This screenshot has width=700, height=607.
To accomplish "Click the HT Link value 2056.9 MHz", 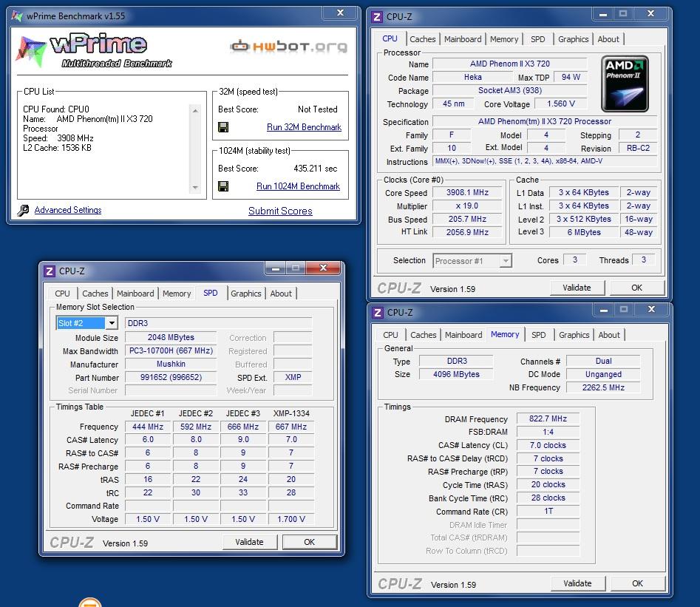I will pyautogui.click(x=467, y=232).
